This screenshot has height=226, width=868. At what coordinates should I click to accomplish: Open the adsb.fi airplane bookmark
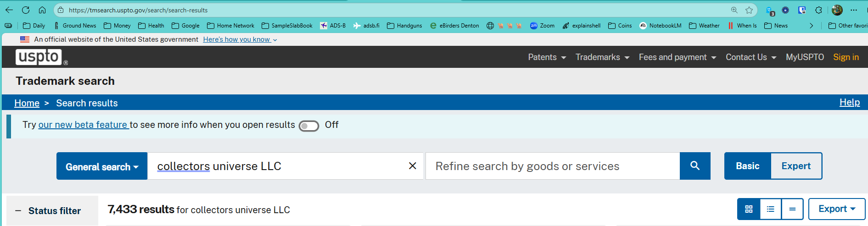366,26
